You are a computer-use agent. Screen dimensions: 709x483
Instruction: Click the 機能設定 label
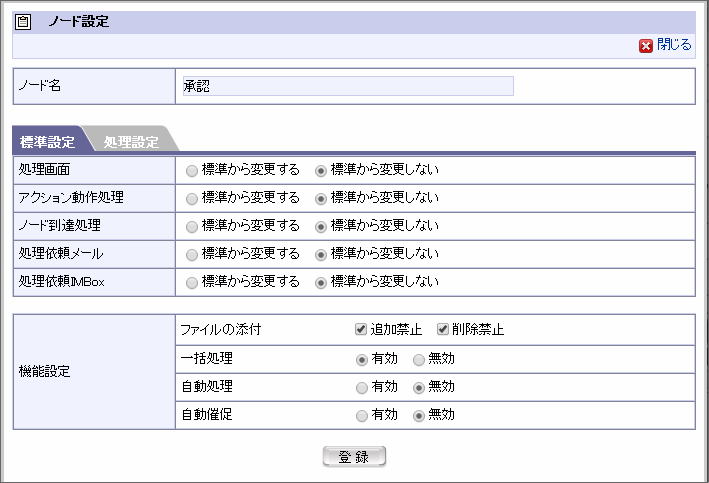coord(44,371)
